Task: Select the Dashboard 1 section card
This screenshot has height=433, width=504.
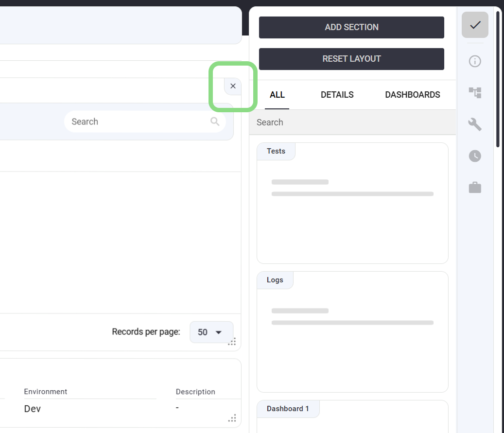Action: (352, 417)
